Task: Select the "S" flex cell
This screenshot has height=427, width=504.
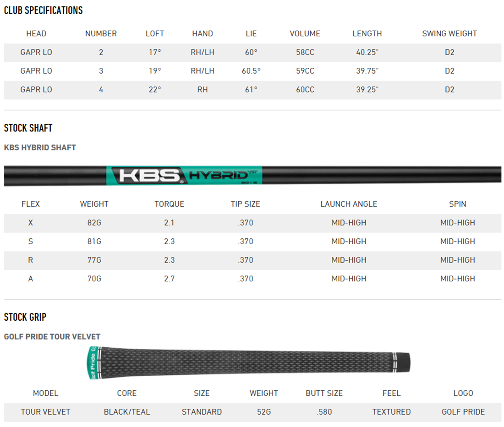Action: tap(31, 241)
